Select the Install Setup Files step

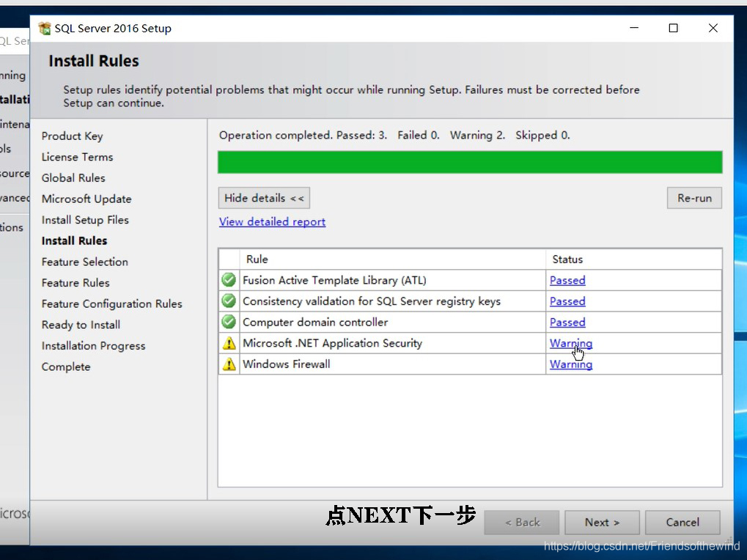(85, 220)
